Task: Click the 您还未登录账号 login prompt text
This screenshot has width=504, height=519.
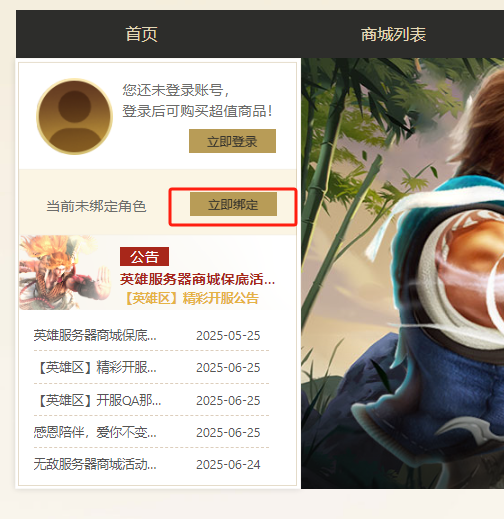Action: pos(176,90)
